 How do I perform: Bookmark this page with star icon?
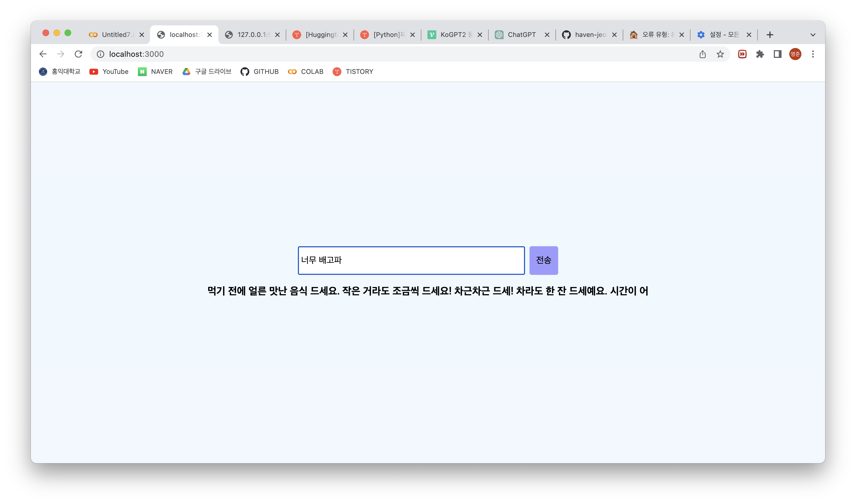pyautogui.click(x=720, y=54)
